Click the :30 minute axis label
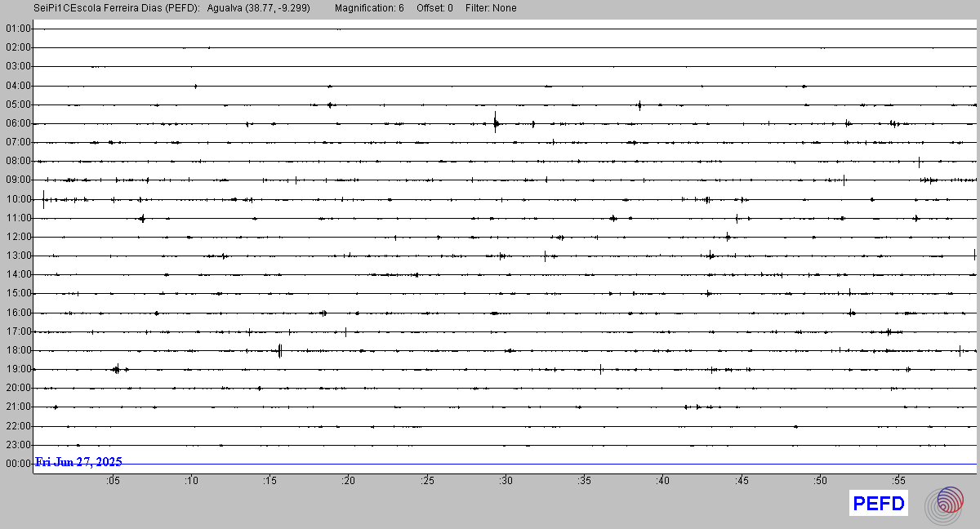 [506, 481]
